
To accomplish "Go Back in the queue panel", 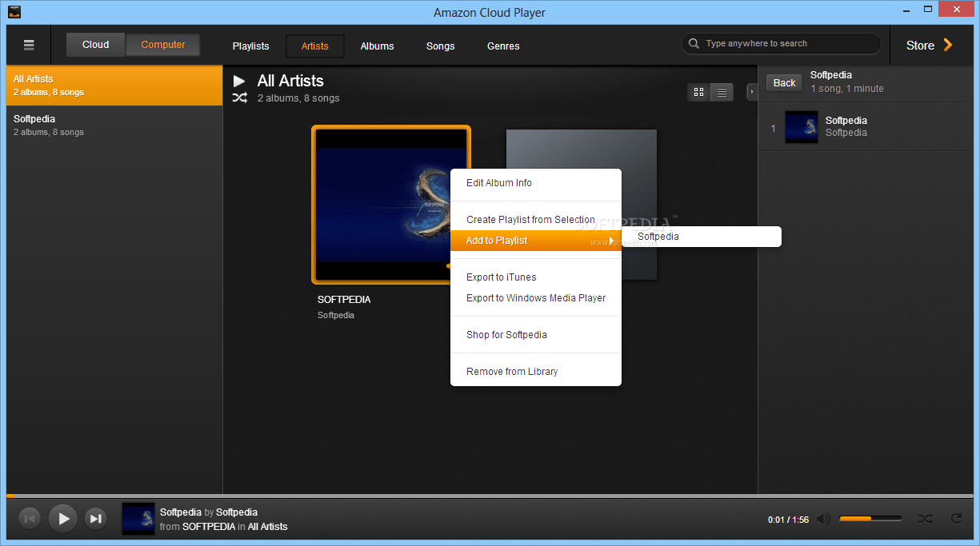I will click(x=784, y=83).
